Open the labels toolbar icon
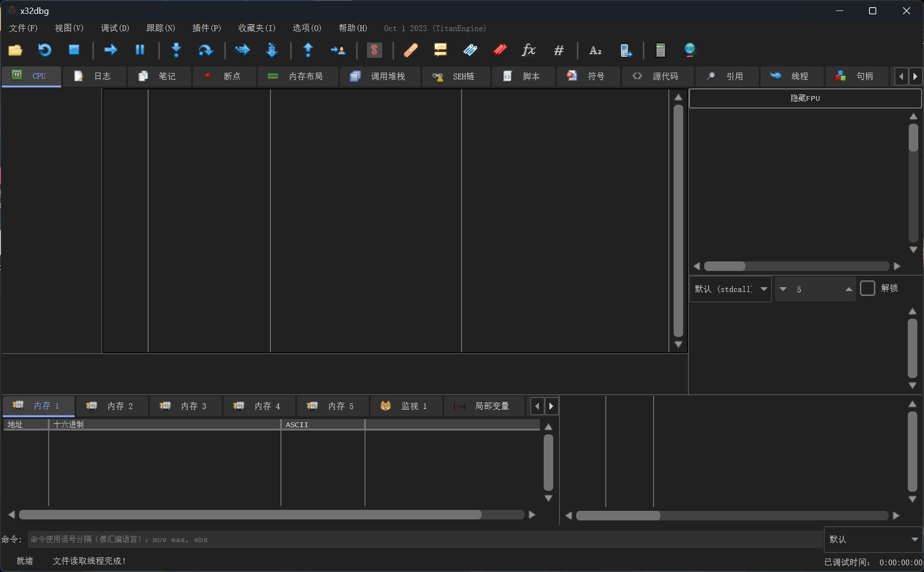The height and width of the screenshot is (572, 924). (470, 50)
